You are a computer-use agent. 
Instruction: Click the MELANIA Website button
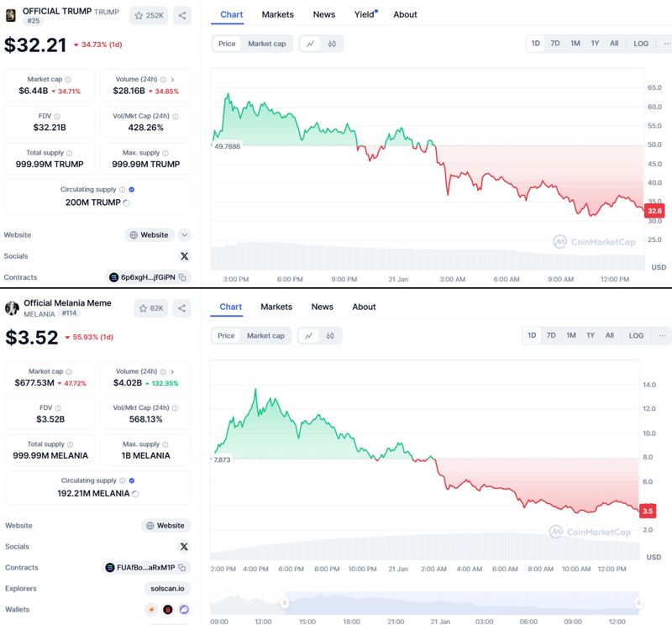coord(165,526)
